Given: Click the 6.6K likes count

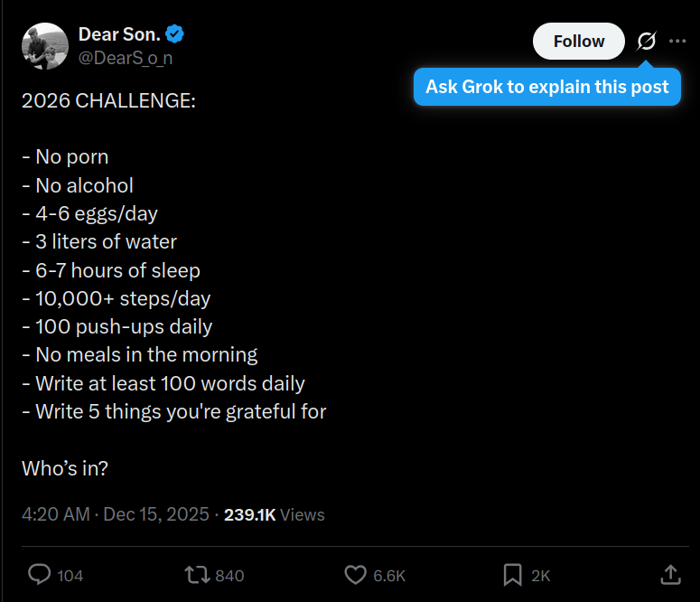Looking at the screenshot, I should point(389,576).
